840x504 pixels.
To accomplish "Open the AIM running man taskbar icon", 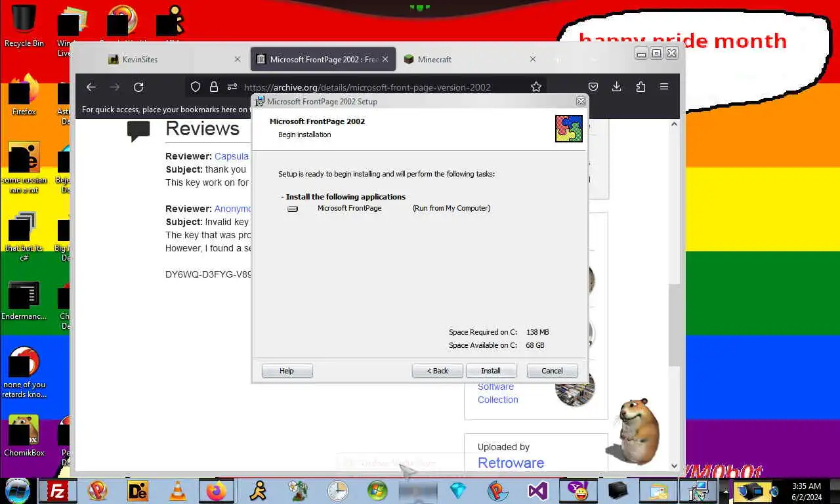I will coord(257,490).
